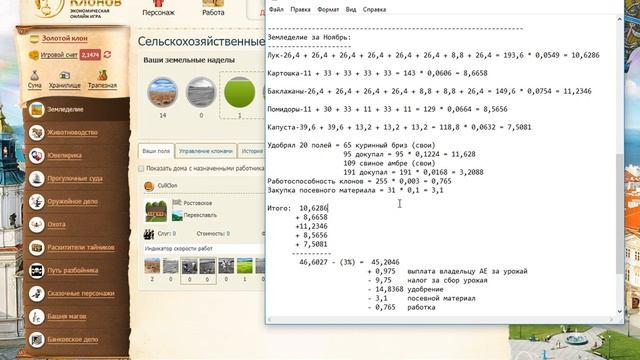Click the Земледелие за Ноябрь heading line
This screenshot has height=360, width=640.
pyautogui.click(x=309, y=37)
